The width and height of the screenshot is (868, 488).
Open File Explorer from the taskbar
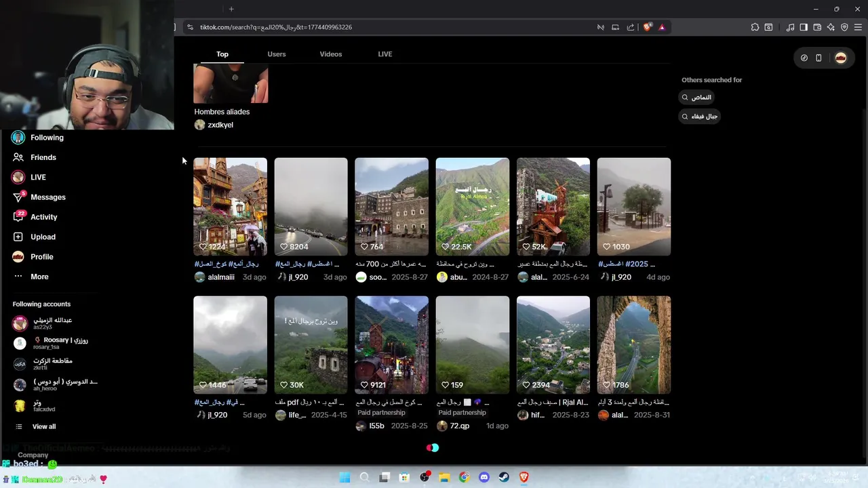coord(444,477)
